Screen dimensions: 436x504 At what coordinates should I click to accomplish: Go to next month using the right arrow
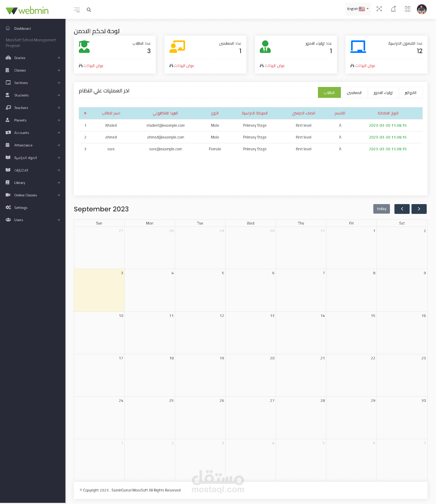419,209
